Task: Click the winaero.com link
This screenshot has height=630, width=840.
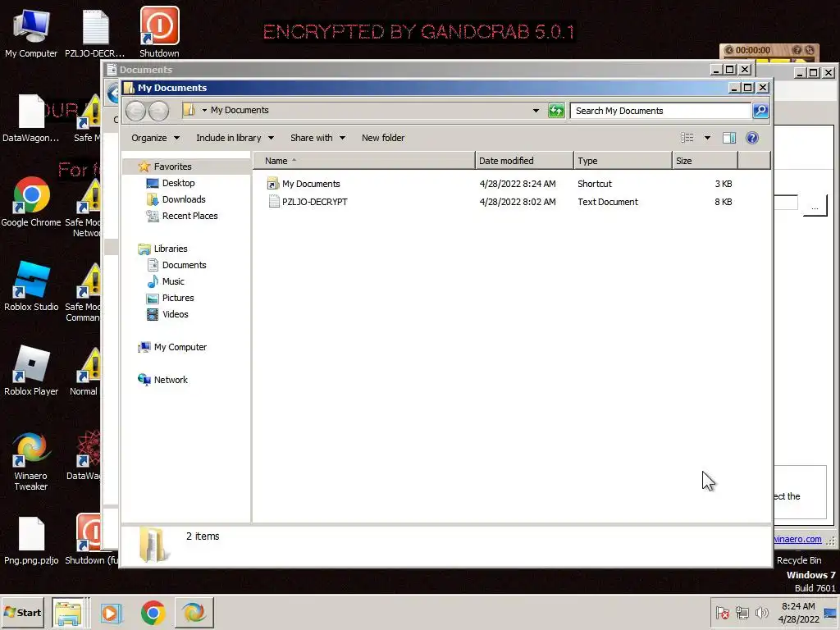Action: (x=797, y=539)
